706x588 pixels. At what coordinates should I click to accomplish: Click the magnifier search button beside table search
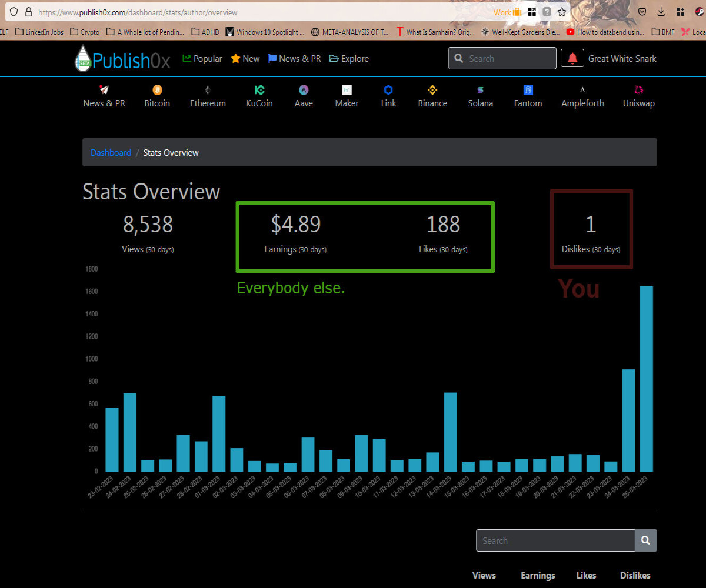pos(645,540)
